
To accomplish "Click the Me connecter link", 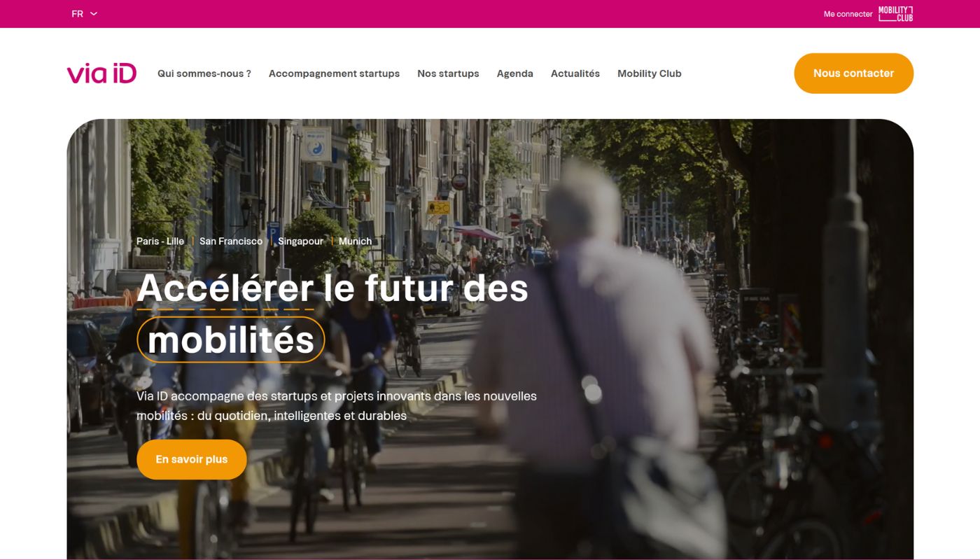I will pyautogui.click(x=848, y=14).
